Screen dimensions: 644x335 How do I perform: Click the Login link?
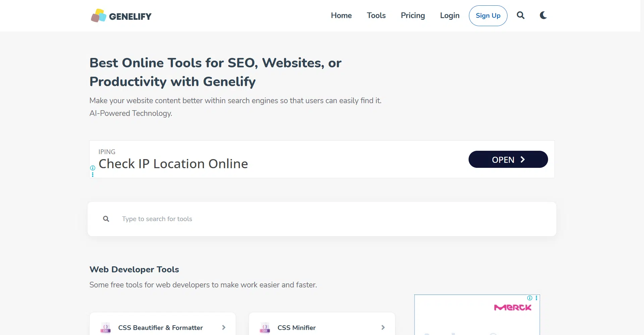point(449,15)
